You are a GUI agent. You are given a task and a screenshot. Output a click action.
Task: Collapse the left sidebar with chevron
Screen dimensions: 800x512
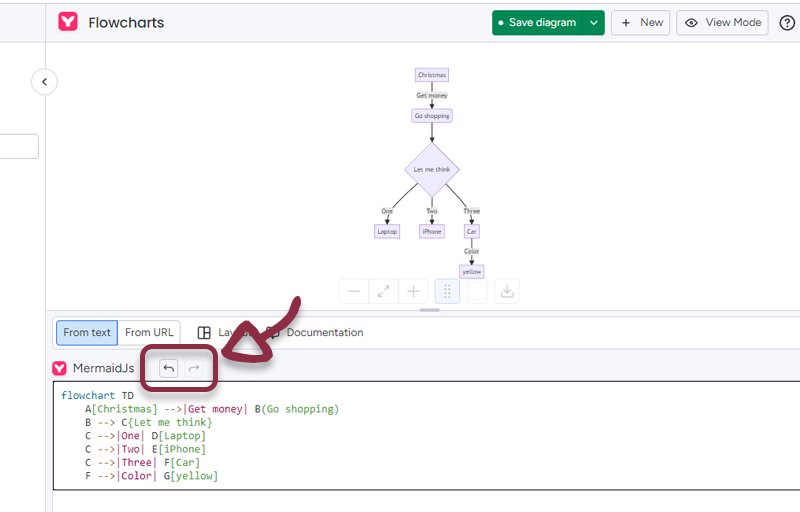click(x=44, y=81)
